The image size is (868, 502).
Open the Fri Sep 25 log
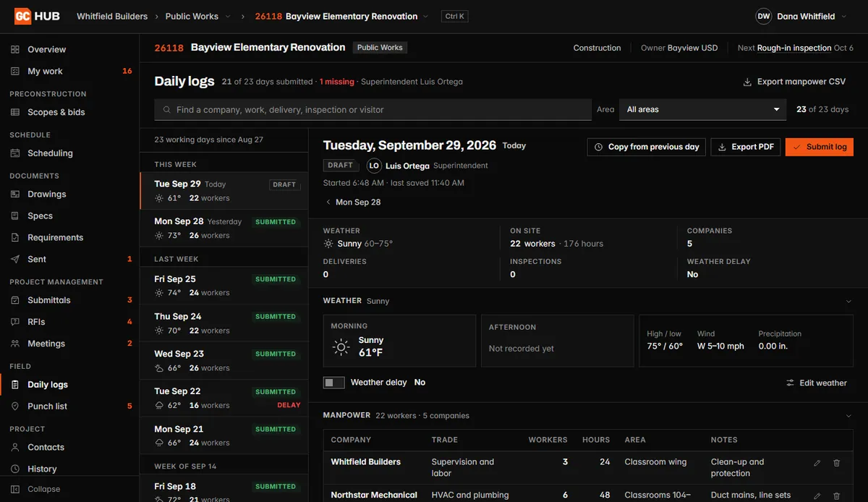224,286
